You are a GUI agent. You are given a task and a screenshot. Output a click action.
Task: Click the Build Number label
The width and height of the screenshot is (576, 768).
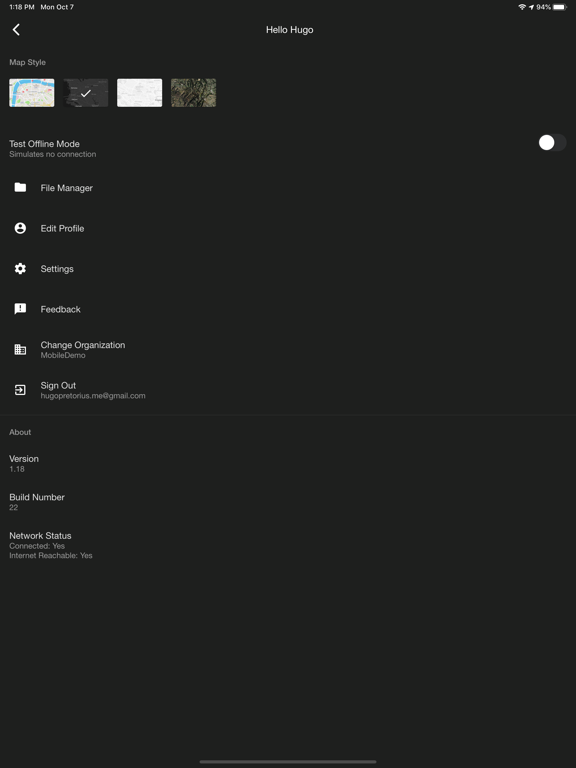pyautogui.click(x=37, y=497)
